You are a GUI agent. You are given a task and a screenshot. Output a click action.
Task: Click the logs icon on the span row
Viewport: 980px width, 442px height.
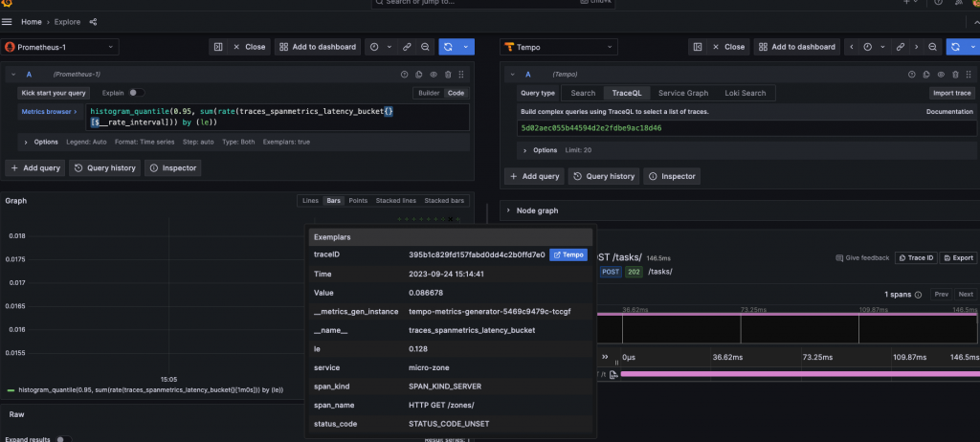(x=613, y=374)
